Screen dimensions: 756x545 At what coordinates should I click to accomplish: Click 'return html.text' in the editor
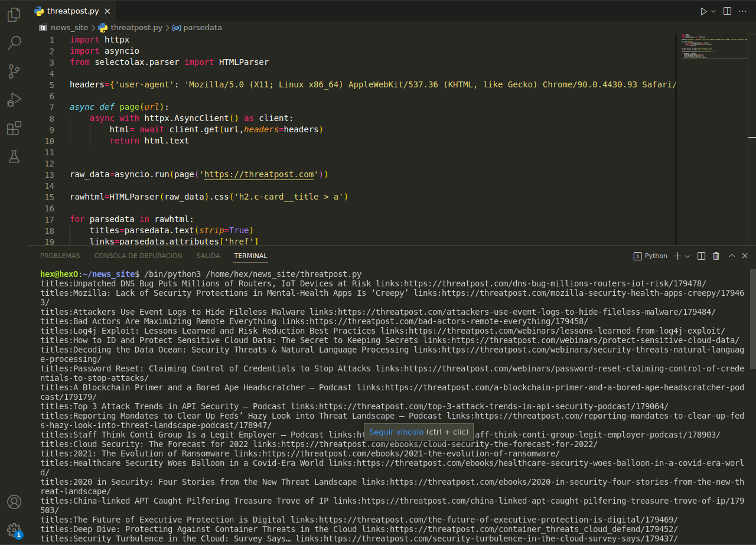(149, 141)
